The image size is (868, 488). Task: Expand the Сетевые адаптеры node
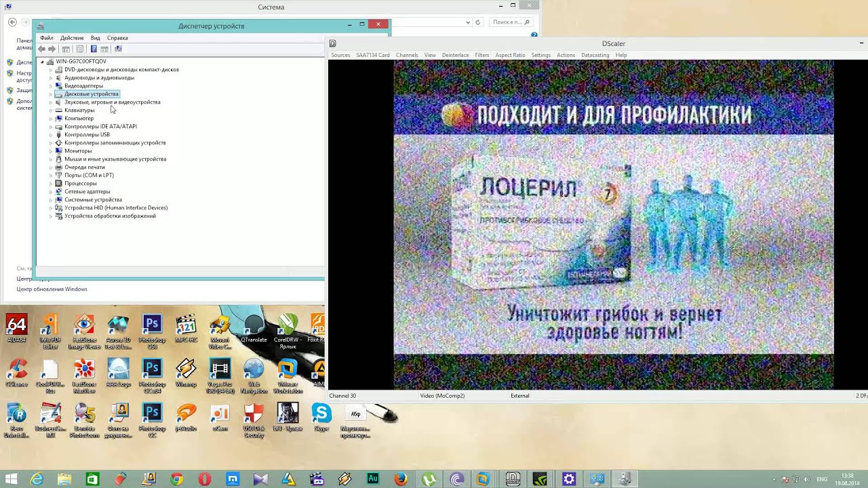point(51,192)
